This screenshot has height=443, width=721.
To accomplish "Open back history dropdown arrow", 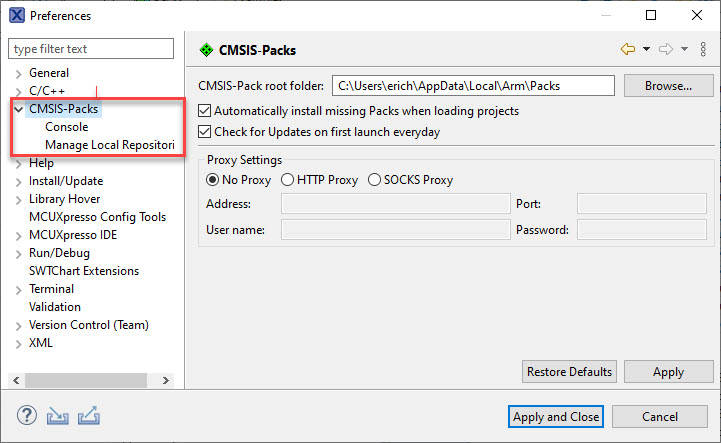I will point(646,49).
